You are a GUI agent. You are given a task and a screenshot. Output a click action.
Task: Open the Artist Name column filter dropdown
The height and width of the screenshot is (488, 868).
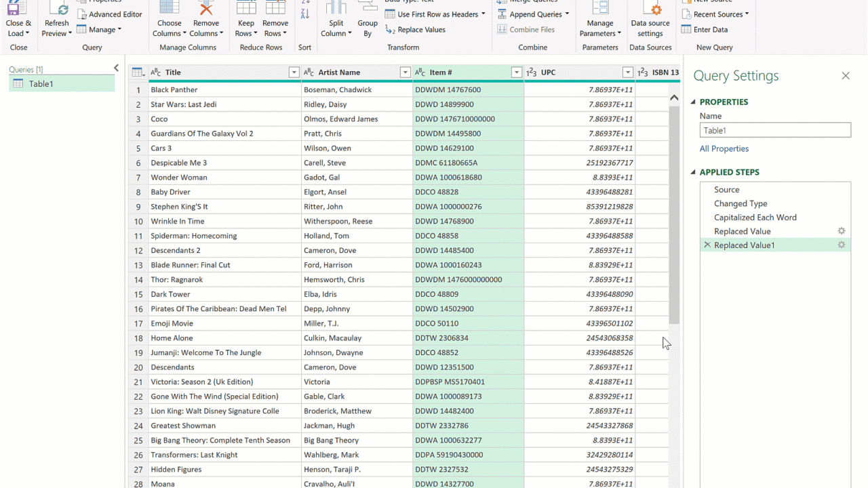(405, 73)
